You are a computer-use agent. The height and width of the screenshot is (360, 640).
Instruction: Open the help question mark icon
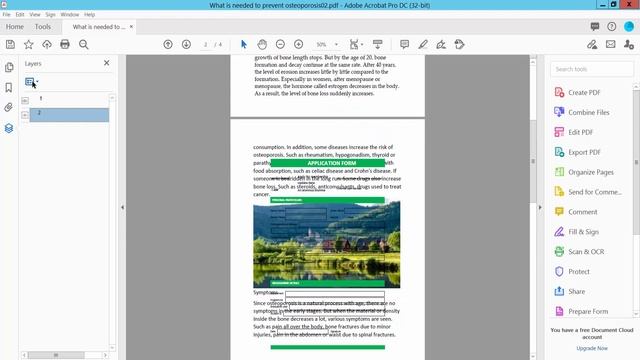[611, 27]
